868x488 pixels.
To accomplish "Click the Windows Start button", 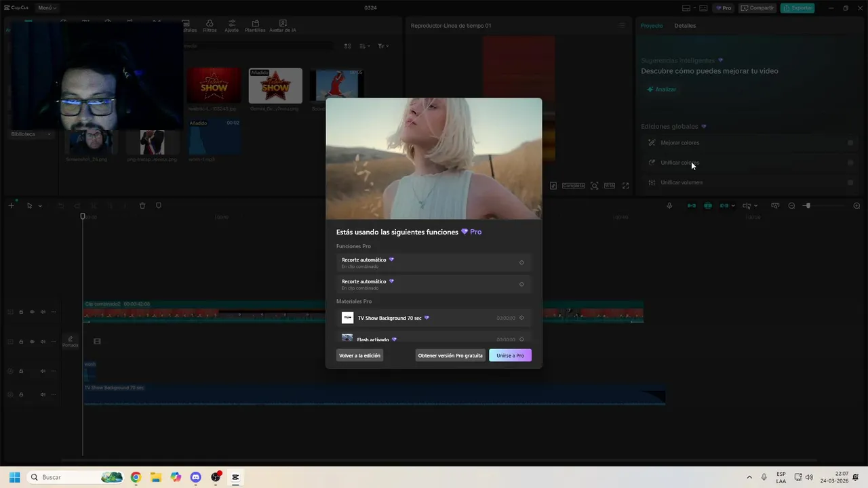I will 14,477.
